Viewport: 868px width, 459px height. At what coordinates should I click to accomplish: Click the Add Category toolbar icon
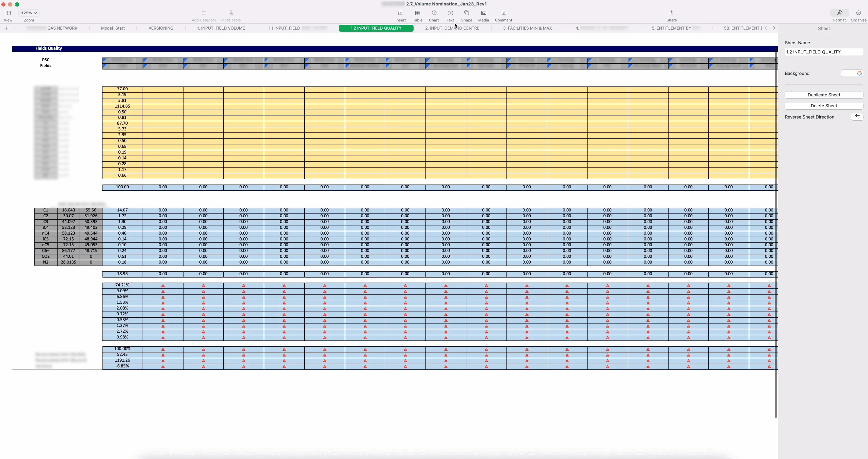(x=204, y=13)
